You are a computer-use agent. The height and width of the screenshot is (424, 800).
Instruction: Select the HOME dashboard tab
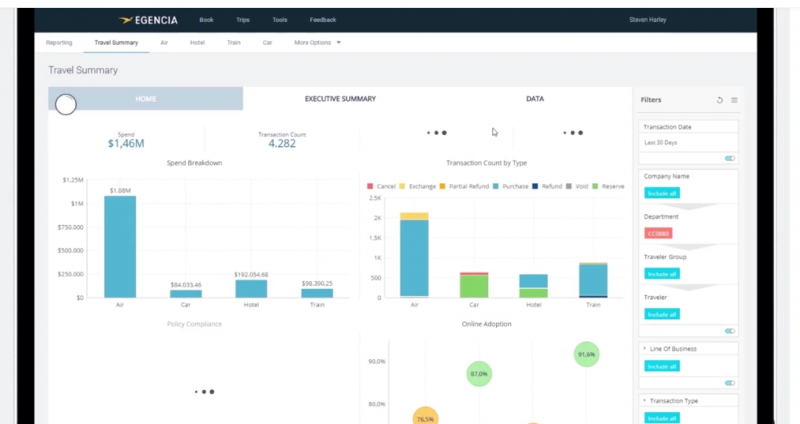(x=145, y=98)
